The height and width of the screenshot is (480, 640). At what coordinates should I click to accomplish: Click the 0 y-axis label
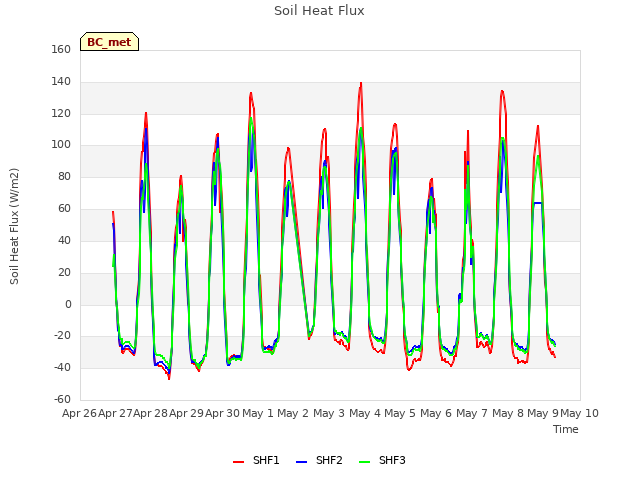point(68,304)
